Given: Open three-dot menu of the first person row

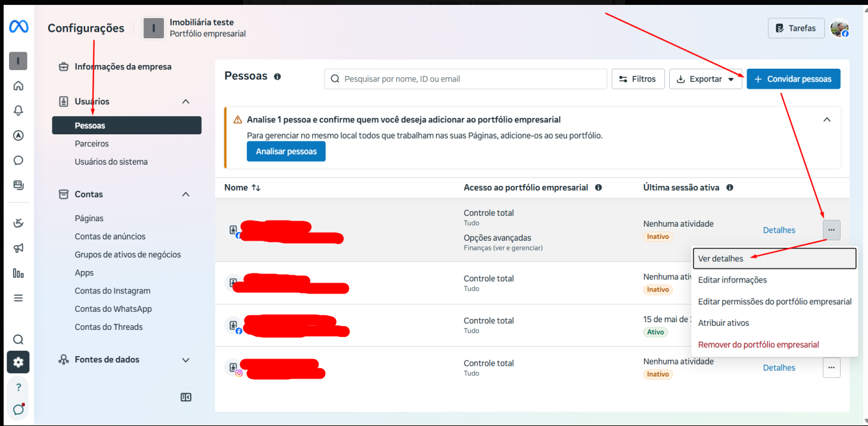Looking at the screenshot, I should [832, 230].
